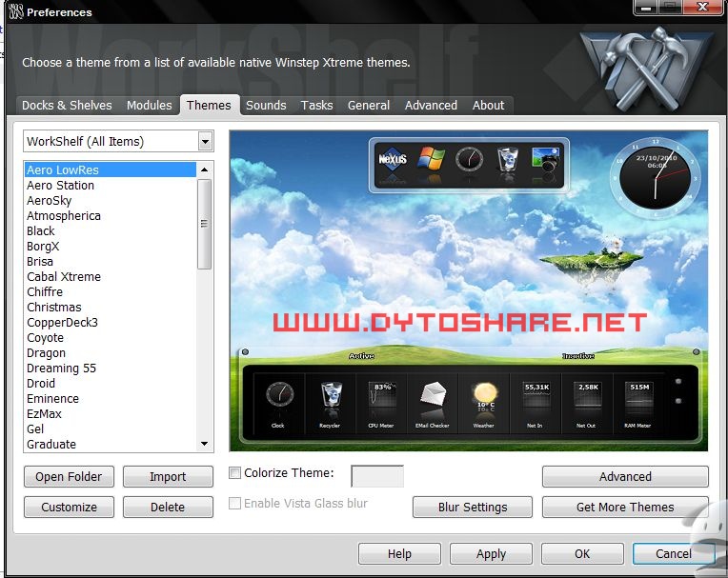Select the Aero Station theme
The height and width of the screenshot is (578, 728).
click(111, 185)
